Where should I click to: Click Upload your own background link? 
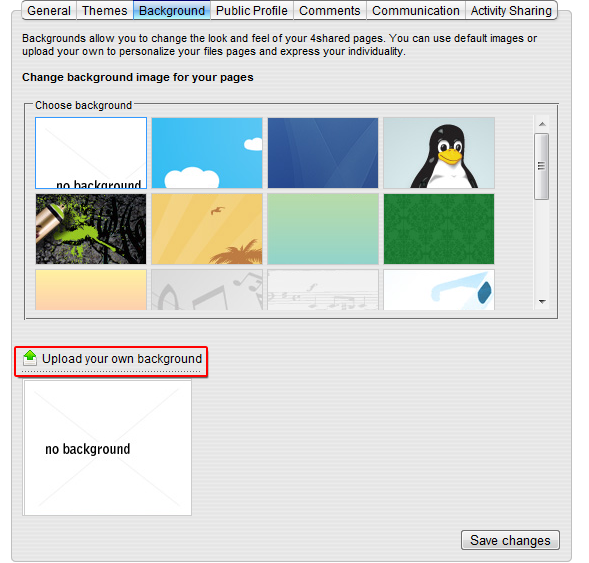[122, 359]
